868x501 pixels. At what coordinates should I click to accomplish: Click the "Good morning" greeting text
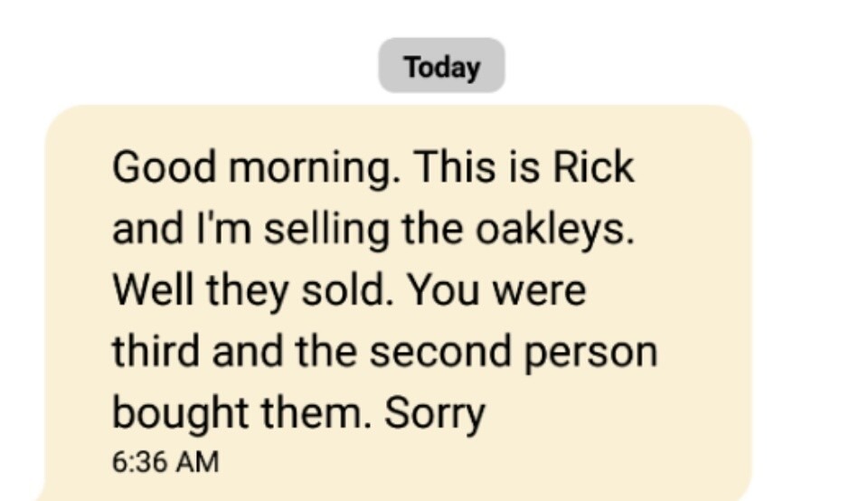254,168
